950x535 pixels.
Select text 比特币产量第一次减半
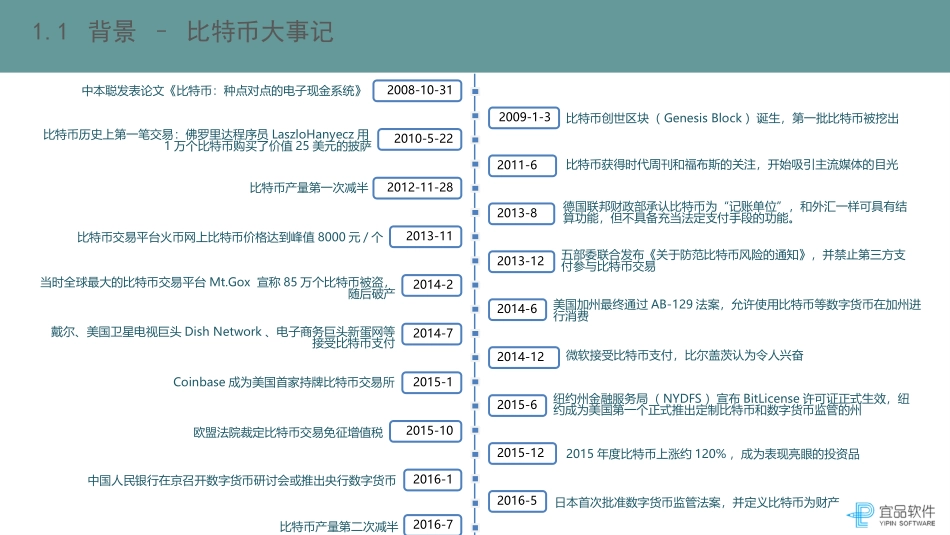coord(308,188)
